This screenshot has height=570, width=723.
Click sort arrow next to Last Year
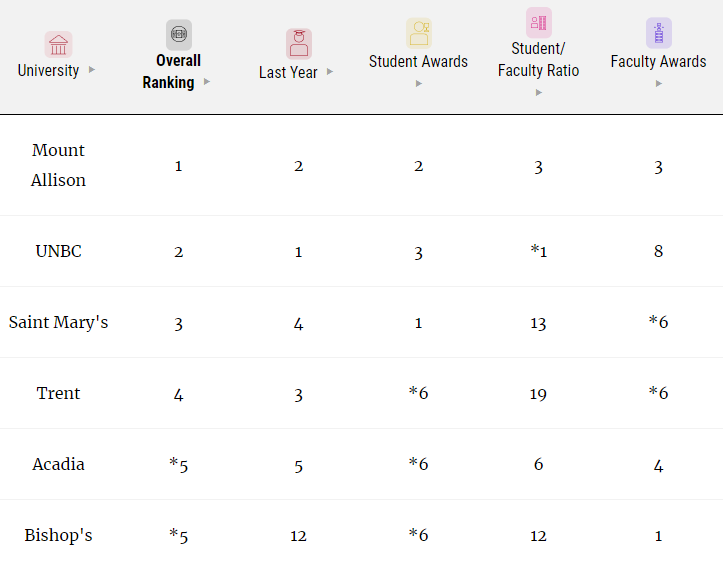pyautogui.click(x=330, y=72)
